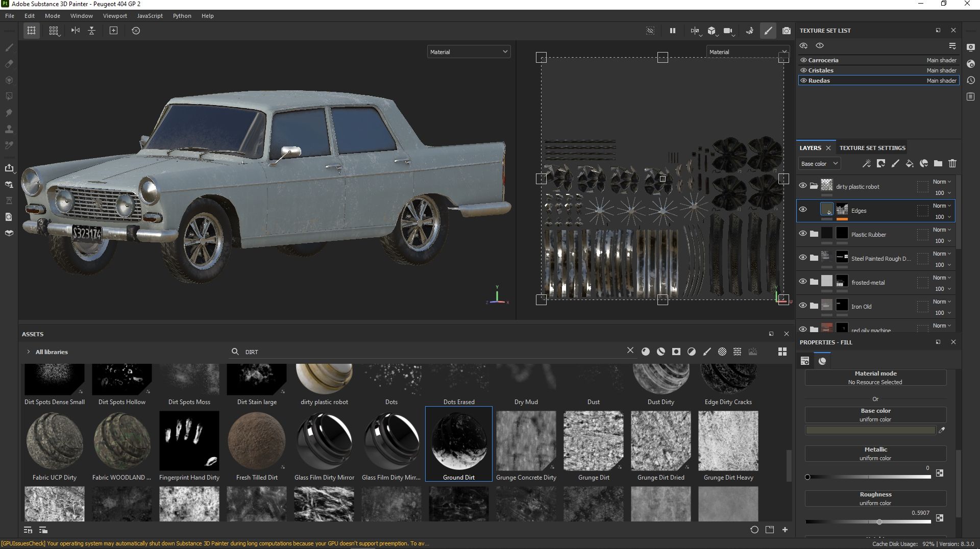Select the Smudge tool
Screen dimensions: 980x549
pyautogui.click(x=9, y=113)
